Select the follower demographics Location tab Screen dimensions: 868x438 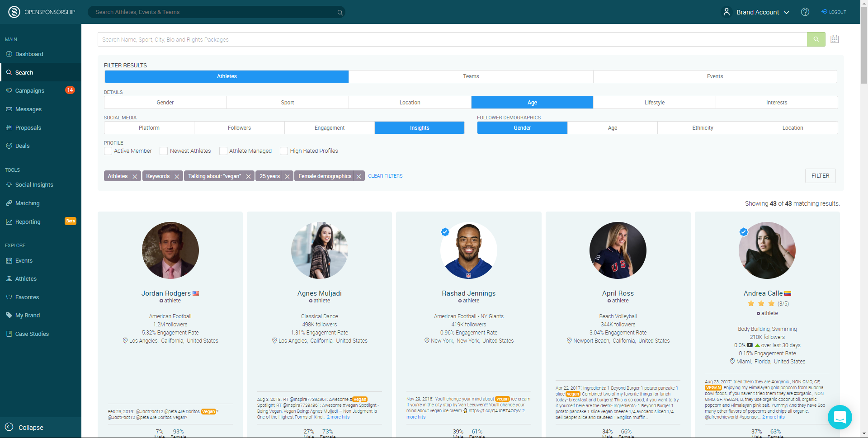(x=793, y=128)
